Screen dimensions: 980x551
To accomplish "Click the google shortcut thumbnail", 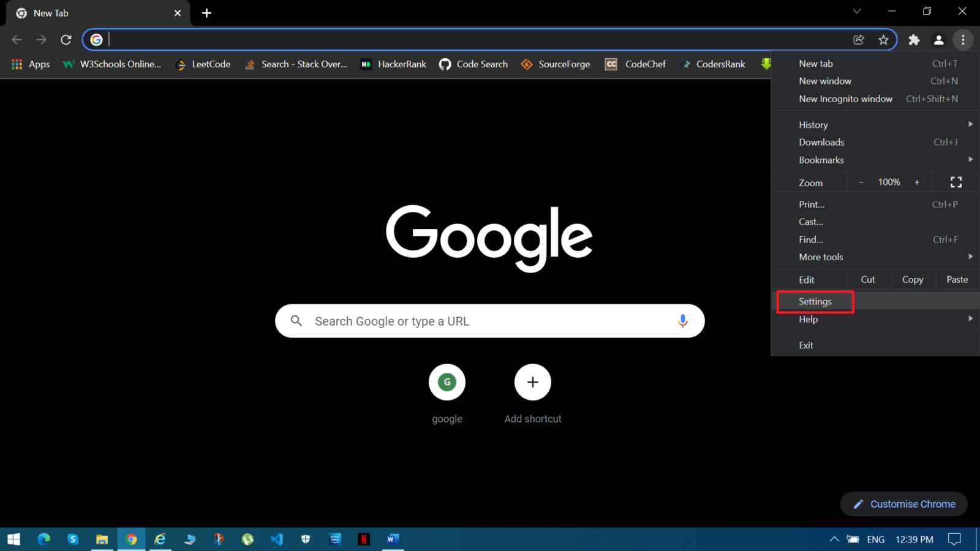I will 447,381.
